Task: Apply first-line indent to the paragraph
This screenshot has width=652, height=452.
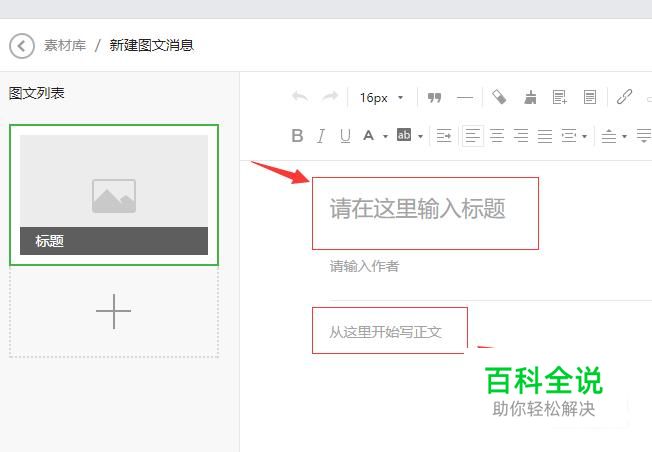Action: click(444, 136)
